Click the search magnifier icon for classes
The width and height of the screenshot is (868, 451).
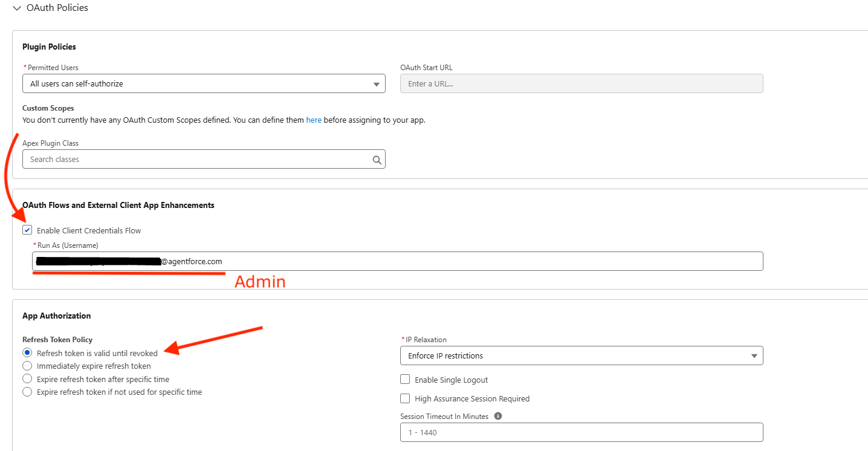click(x=377, y=160)
